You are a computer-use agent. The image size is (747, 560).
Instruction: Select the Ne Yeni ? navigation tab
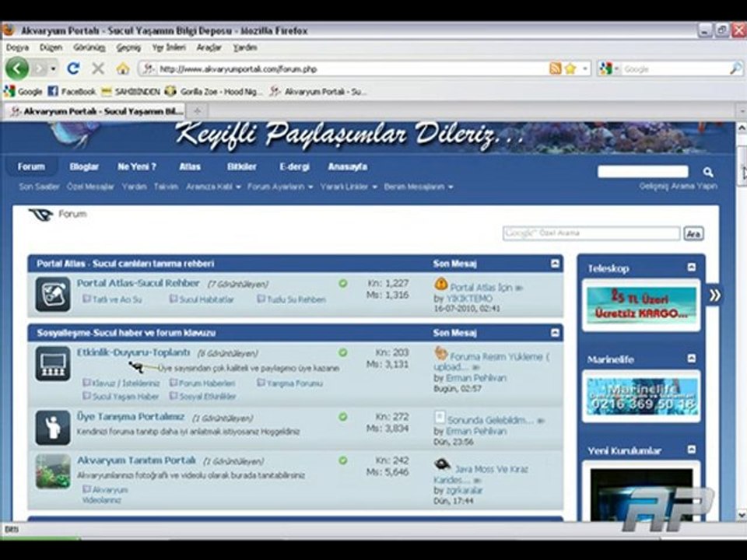coord(137,167)
